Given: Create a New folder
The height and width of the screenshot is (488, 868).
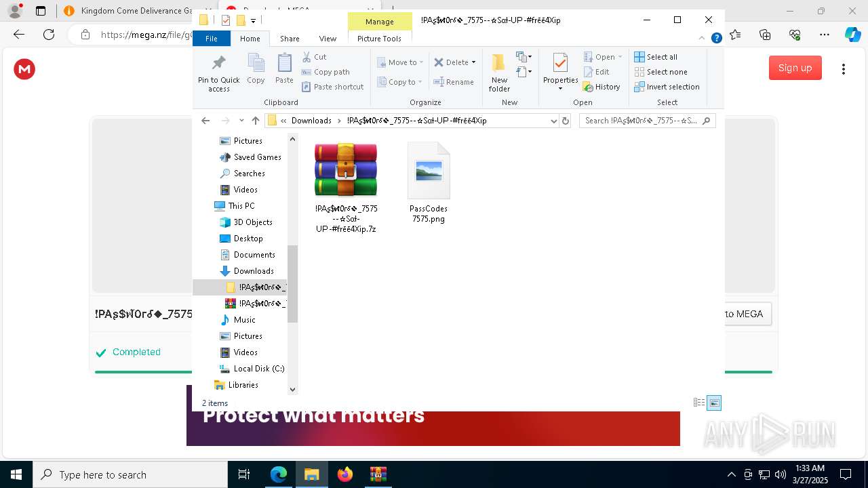Looking at the screenshot, I should (499, 73).
